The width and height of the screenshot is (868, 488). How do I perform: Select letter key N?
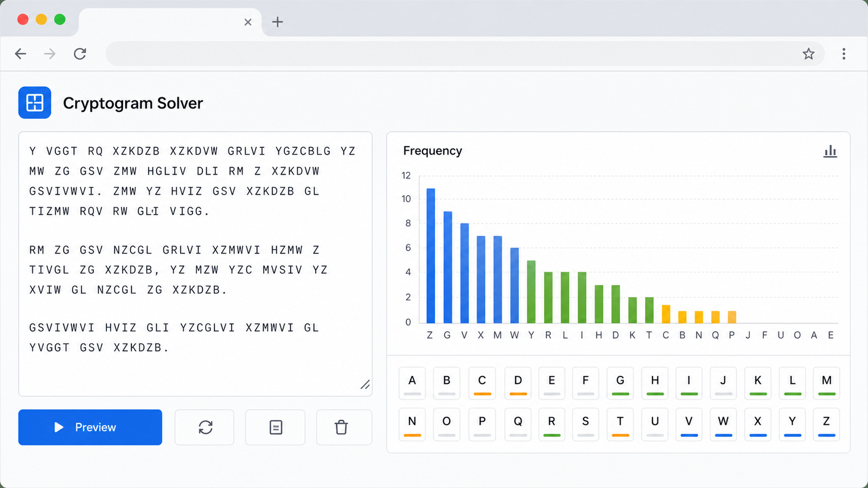tap(412, 424)
